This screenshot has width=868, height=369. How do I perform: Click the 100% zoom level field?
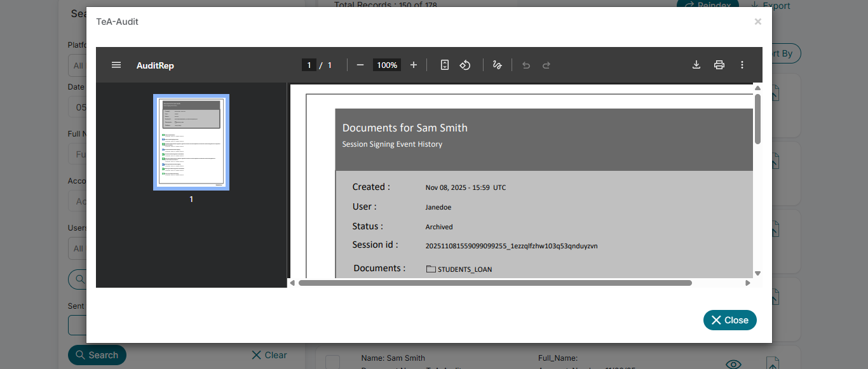point(387,65)
